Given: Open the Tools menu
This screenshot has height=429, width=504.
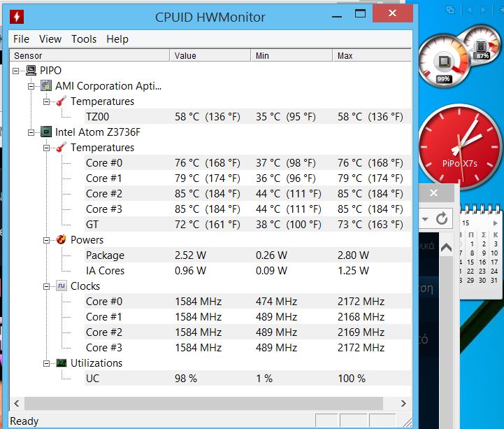Looking at the screenshot, I should pos(84,39).
